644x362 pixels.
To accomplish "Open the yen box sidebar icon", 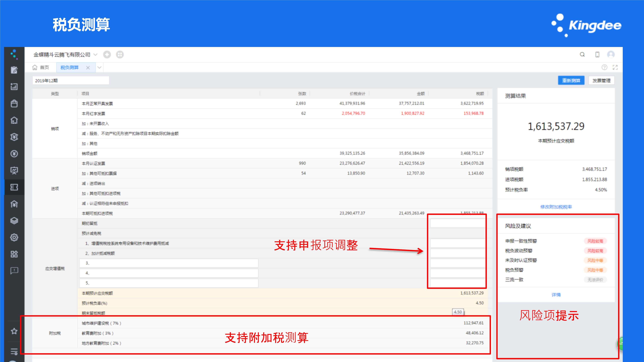I will click(x=14, y=137).
